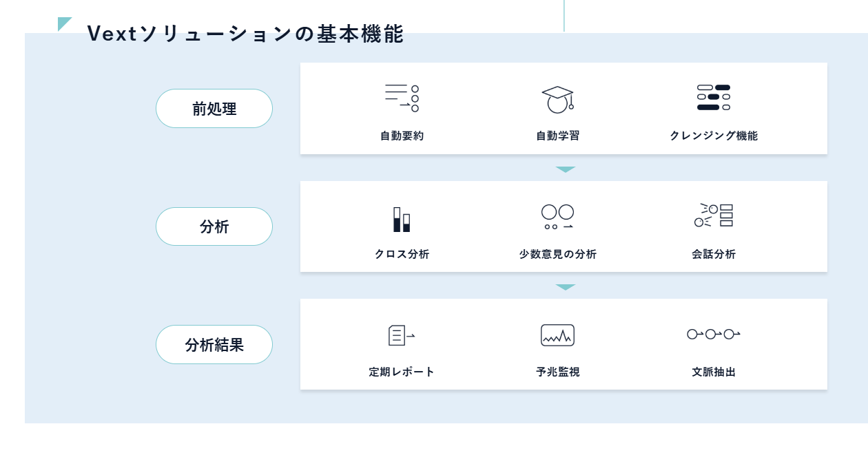Select the 前処理 pill button
This screenshot has height=455, width=868.
214,109
